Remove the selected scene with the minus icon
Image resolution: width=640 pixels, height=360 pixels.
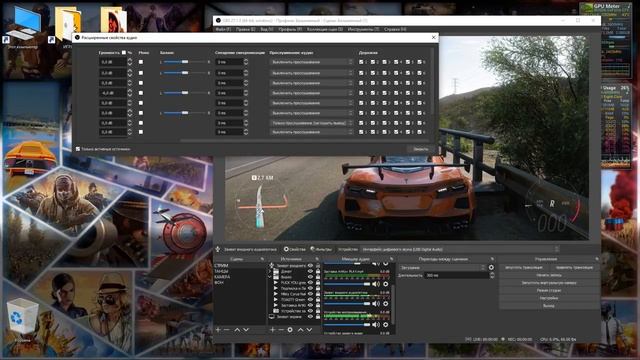pos(227,329)
